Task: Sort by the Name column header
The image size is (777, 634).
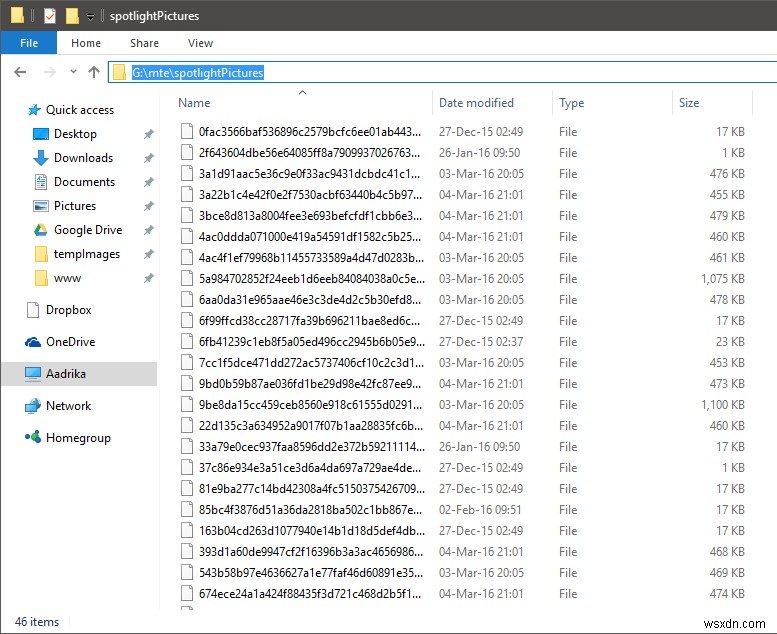Action: coord(194,103)
